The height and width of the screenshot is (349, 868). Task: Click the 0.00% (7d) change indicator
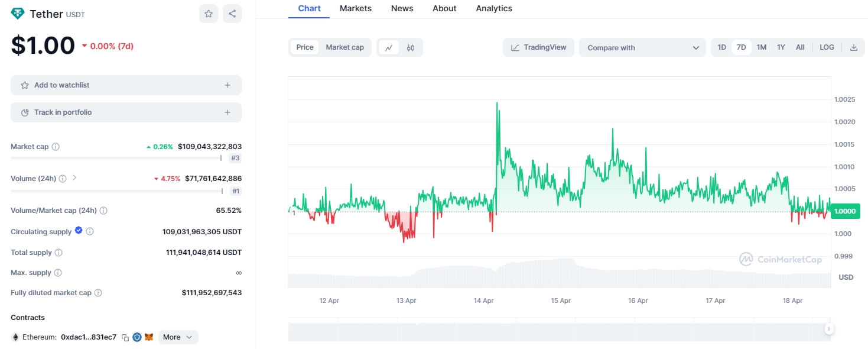(108, 46)
